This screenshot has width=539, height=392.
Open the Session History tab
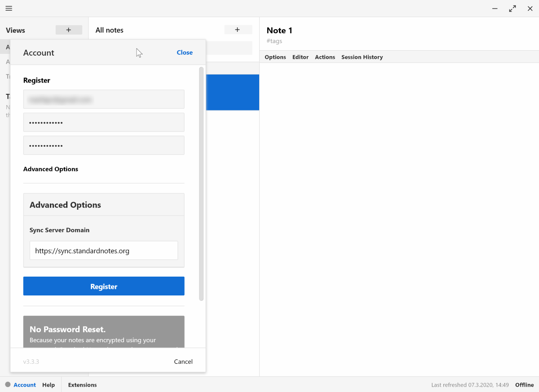point(362,57)
